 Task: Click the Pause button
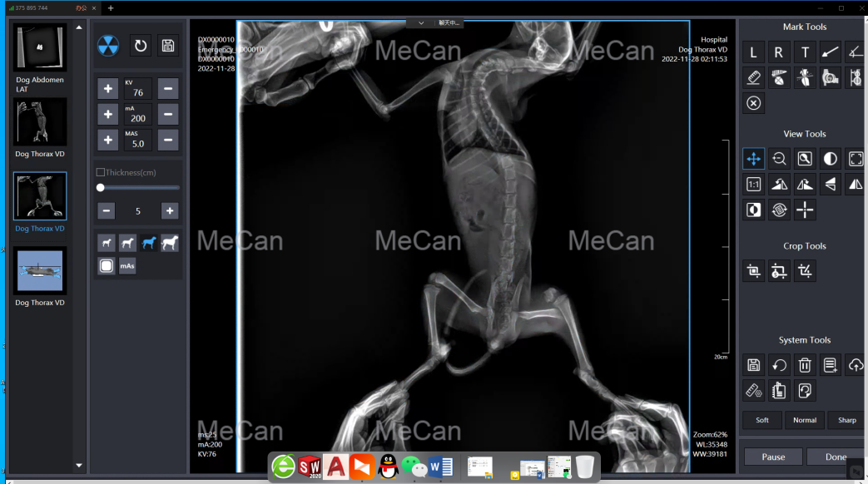tap(773, 457)
